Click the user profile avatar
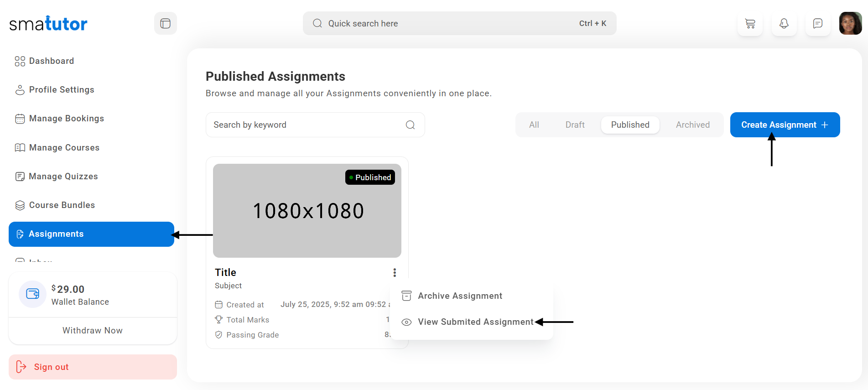The image size is (868, 390). [850, 24]
